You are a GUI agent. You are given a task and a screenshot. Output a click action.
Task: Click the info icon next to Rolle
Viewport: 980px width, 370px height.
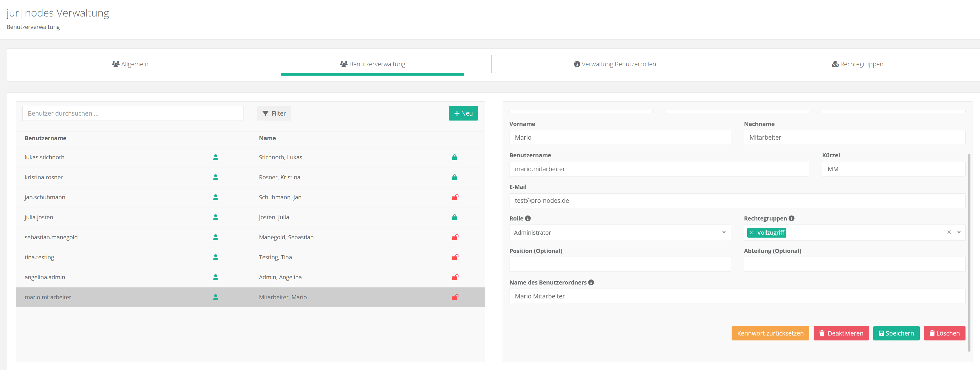[x=528, y=218]
